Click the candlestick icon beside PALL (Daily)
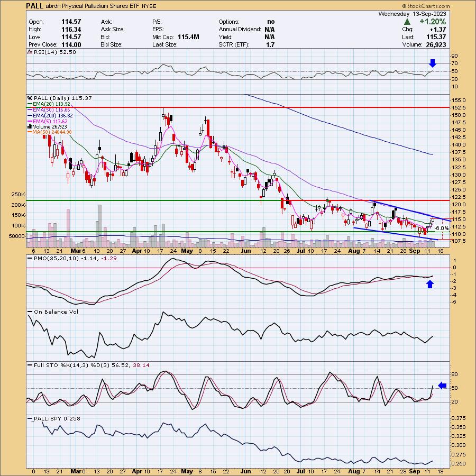Screen dimensions: 476x476 [x=30, y=98]
